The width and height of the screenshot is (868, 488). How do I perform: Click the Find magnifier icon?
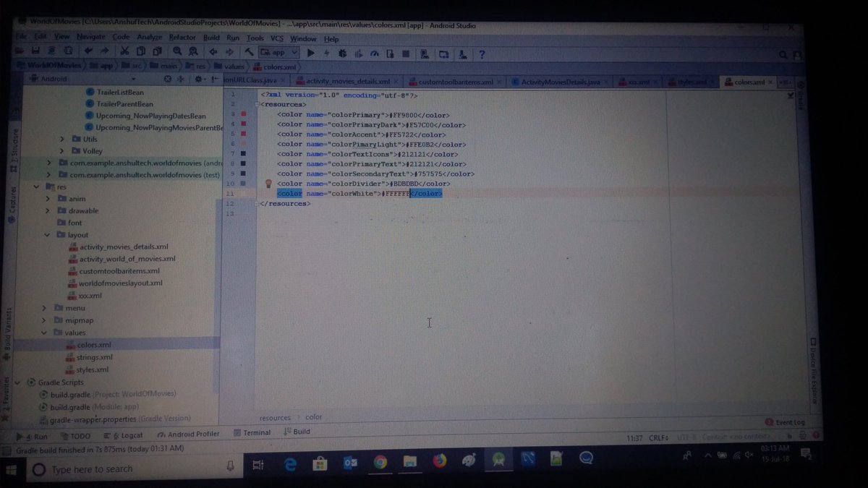177,51
